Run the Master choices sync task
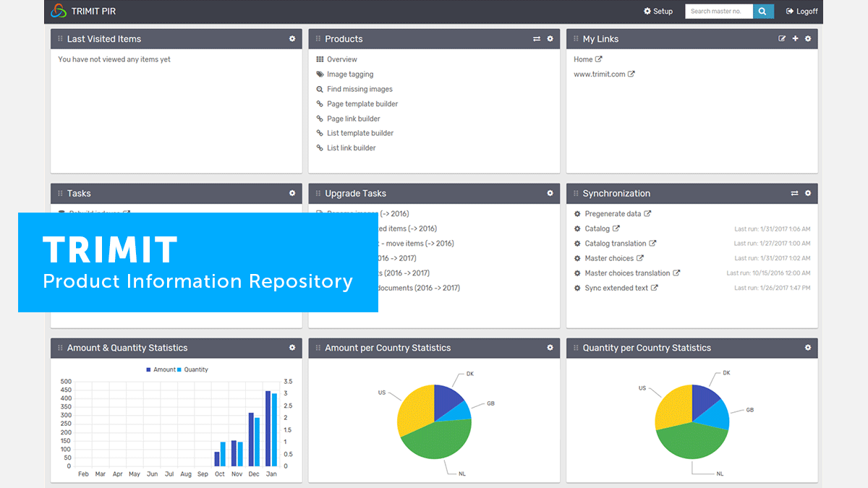The width and height of the screenshot is (868, 488). tap(609, 258)
